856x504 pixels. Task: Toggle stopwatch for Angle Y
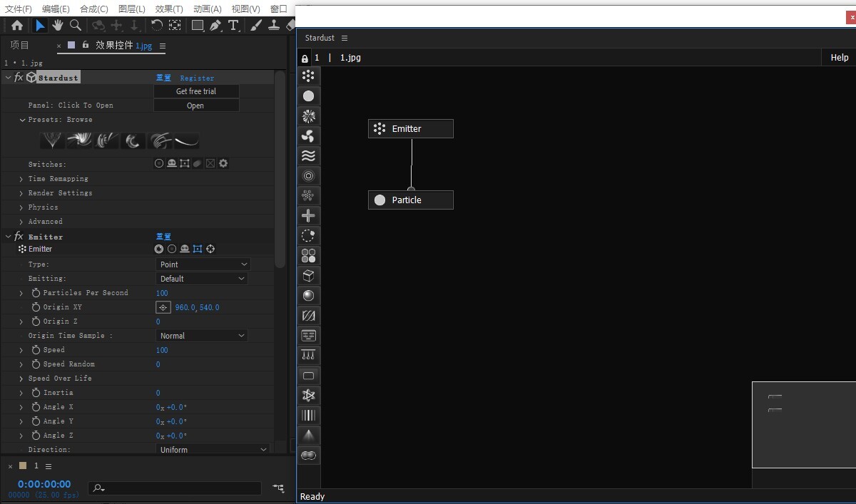(36, 421)
